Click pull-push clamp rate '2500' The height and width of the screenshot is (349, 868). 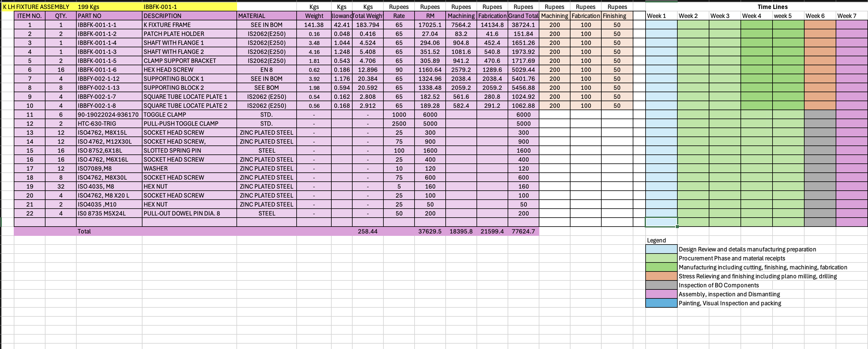click(x=399, y=124)
